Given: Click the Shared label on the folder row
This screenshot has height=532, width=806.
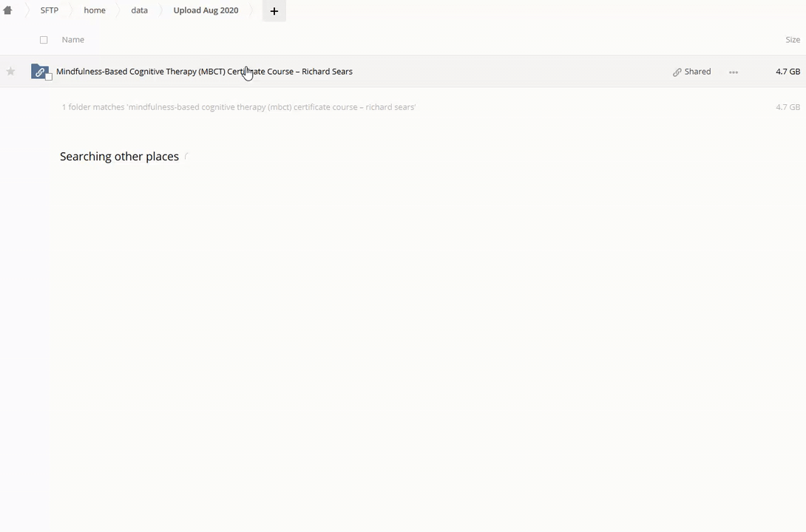Looking at the screenshot, I should (x=697, y=72).
